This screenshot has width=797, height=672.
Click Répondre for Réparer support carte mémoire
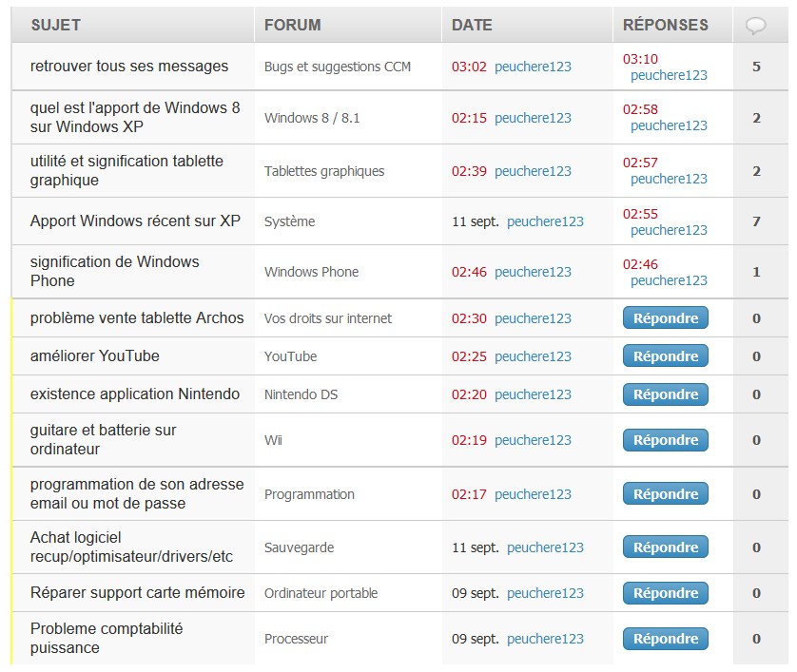point(666,593)
